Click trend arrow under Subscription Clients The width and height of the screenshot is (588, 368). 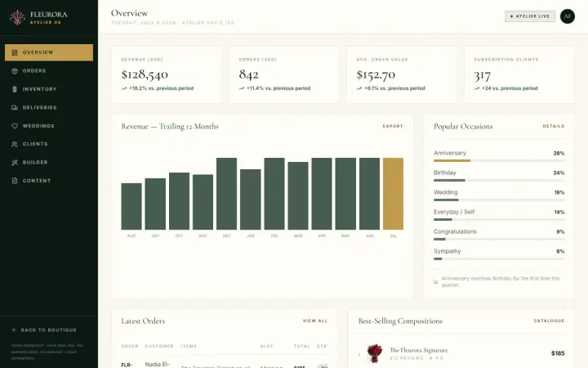pyautogui.click(x=477, y=88)
